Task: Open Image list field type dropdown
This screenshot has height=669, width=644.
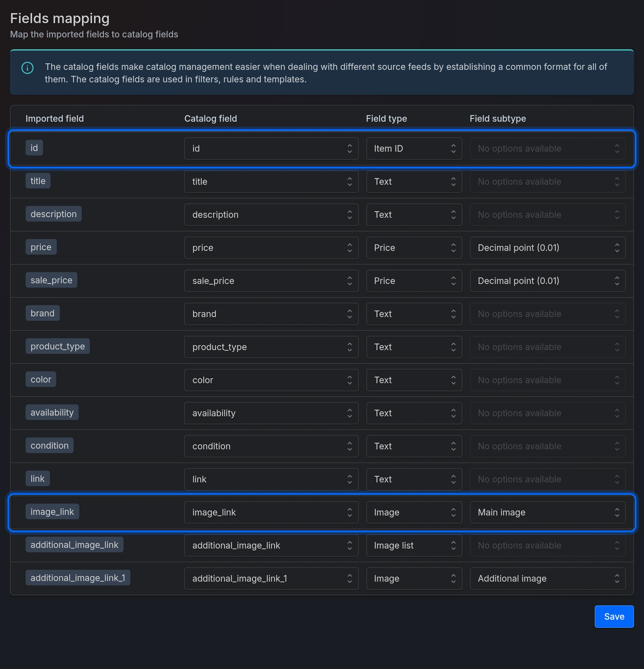Action: tap(414, 545)
